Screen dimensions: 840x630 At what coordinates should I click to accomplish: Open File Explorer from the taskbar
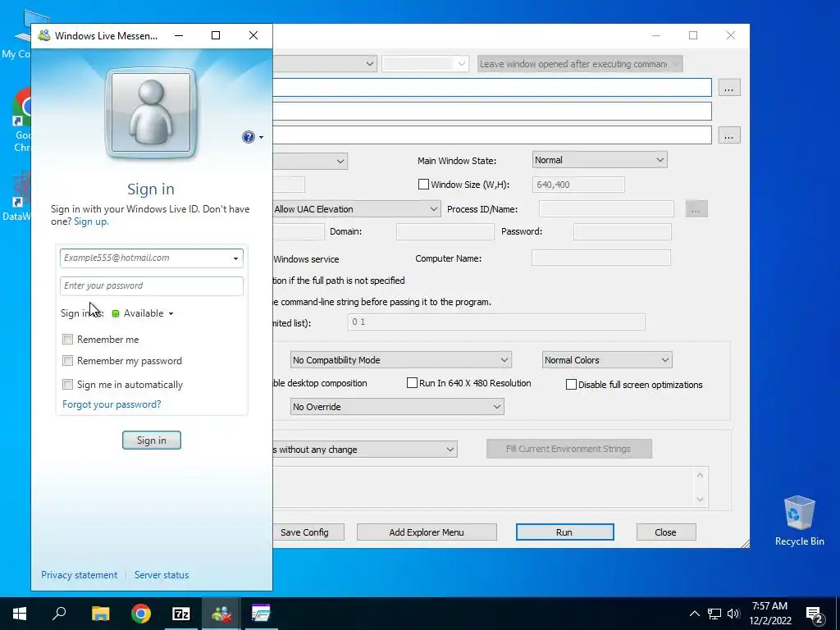(x=100, y=614)
